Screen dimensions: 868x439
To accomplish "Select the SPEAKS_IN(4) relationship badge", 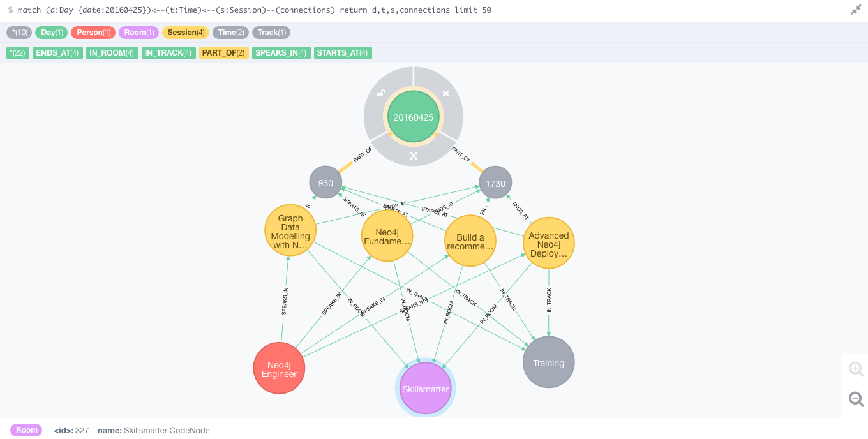I will pyautogui.click(x=281, y=53).
